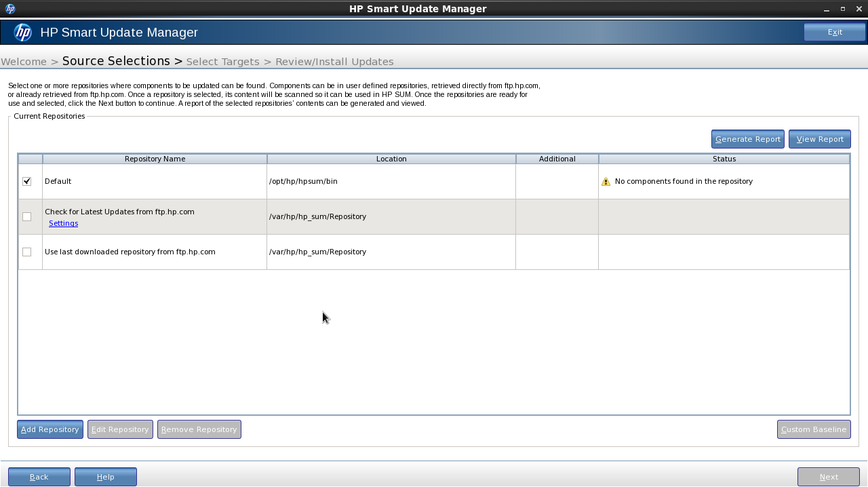Click the Edit Repository button
Viewport: 868px width, 487px height.
120,429
